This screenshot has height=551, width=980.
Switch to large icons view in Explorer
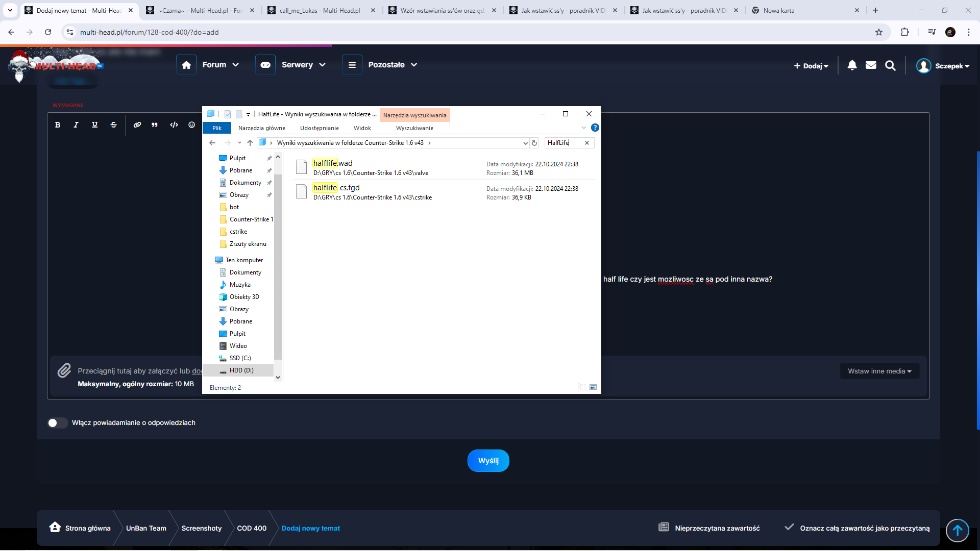tap(593, 387)
